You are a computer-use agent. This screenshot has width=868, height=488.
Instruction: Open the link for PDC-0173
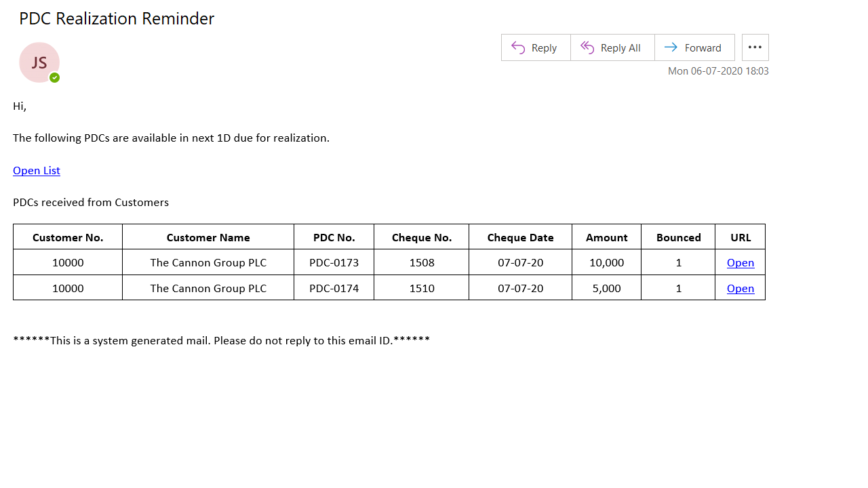click(x=741, y=262)
